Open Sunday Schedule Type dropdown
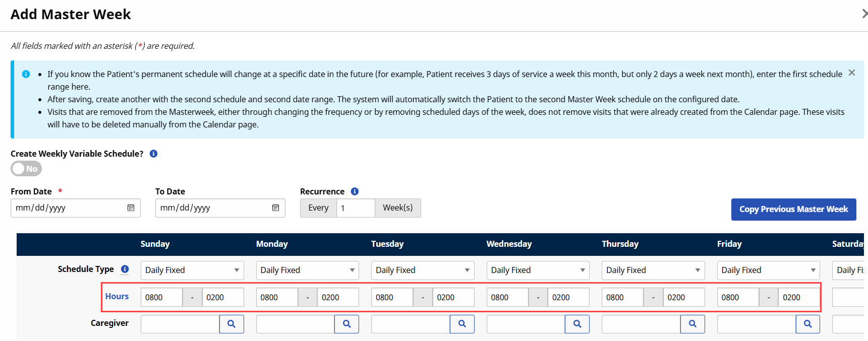This screenshot has height=341, width=868. [192, 270]
